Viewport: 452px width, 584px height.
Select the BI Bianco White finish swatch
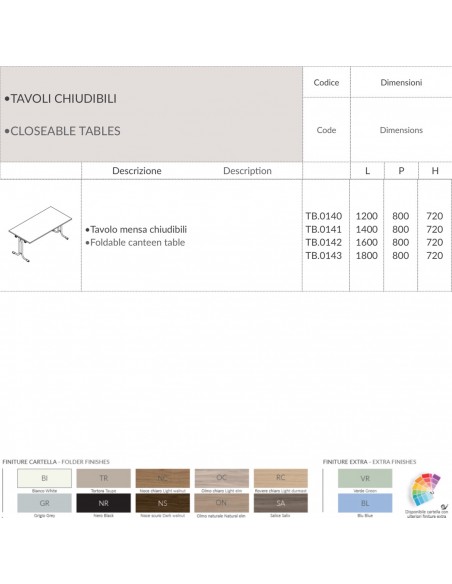44,478
